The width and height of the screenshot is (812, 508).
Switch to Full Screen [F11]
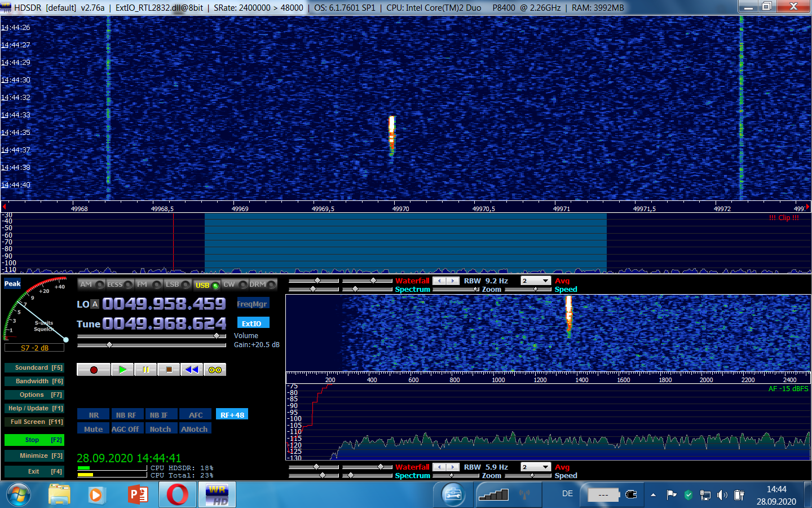(34, 422)
